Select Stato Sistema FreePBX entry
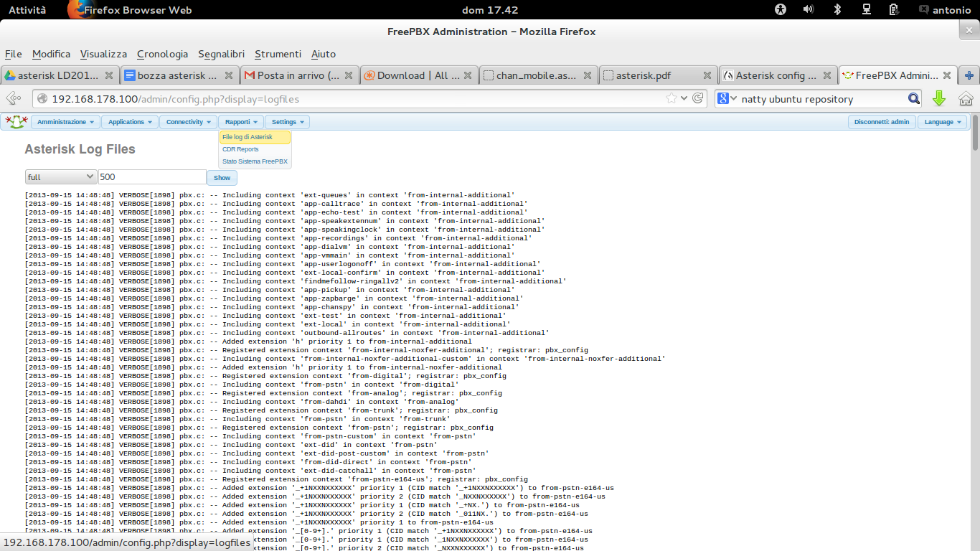The height and width of the screenshot is (551, 980). click(x=255, y=161)
